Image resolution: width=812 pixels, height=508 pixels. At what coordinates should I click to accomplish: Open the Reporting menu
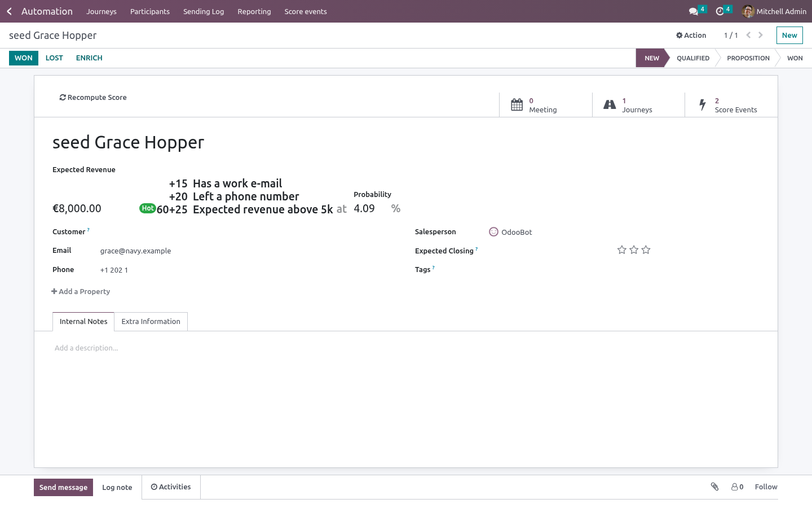(254, 11)
